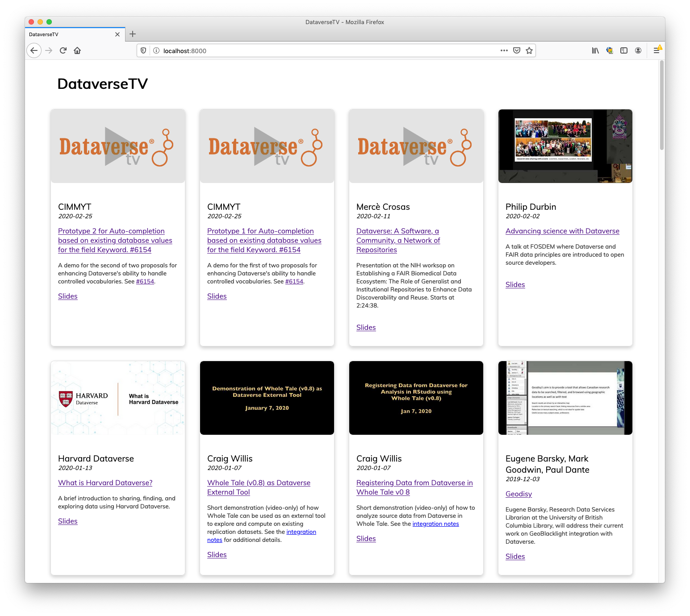Save page to Pocket
690x616 pixels.
click(x=517, y=50)
